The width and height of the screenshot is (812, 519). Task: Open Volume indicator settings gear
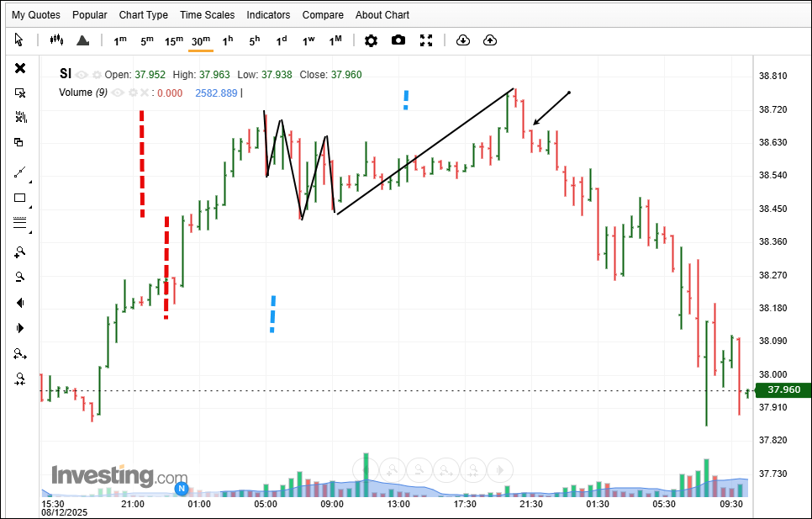tap(133, 93)
